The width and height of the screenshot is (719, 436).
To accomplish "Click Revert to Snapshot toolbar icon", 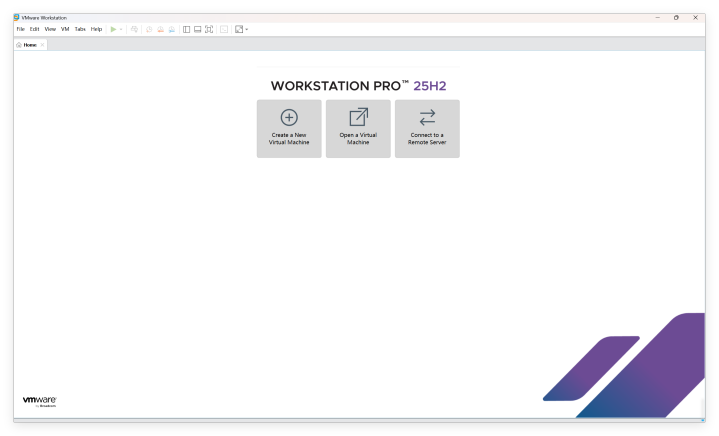I will click(x=160, y=29).
